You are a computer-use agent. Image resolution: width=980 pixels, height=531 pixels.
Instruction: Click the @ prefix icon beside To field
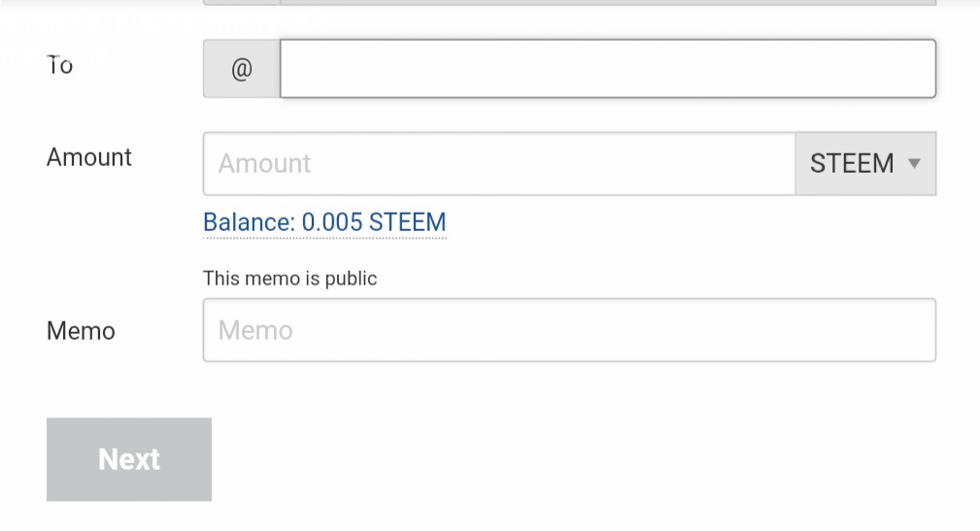click(241, 69)
